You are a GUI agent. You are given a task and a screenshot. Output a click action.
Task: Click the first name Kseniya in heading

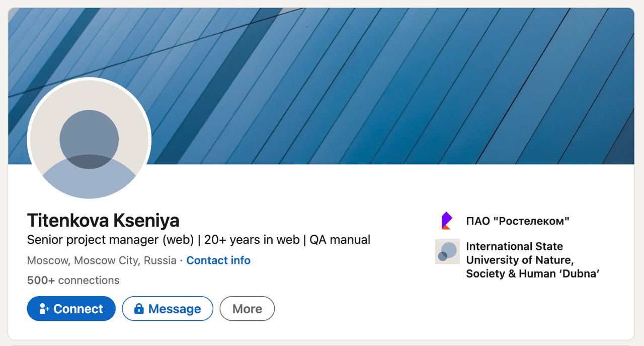point(146,221)
